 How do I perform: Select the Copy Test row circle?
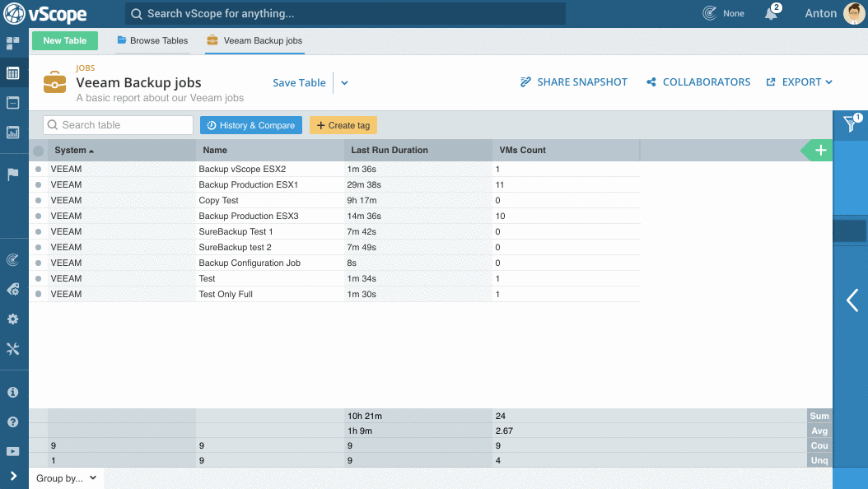click(x=38, y=200)
